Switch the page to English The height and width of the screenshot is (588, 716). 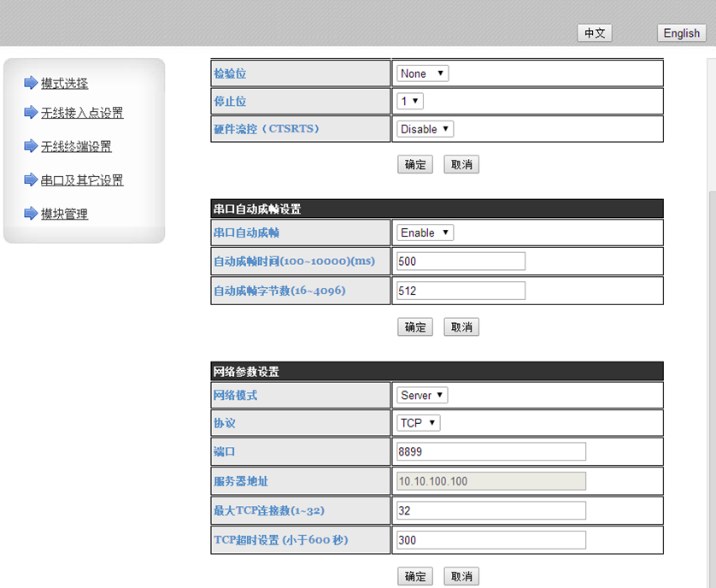pos(681,32)
